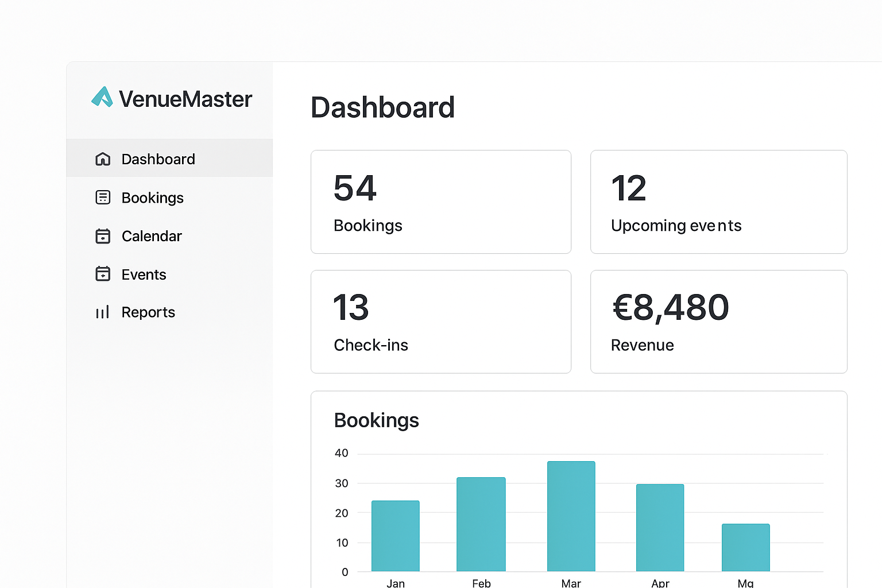882x588 pixels.
Task: Navigate to Events via sidebar
Action: 144,274
